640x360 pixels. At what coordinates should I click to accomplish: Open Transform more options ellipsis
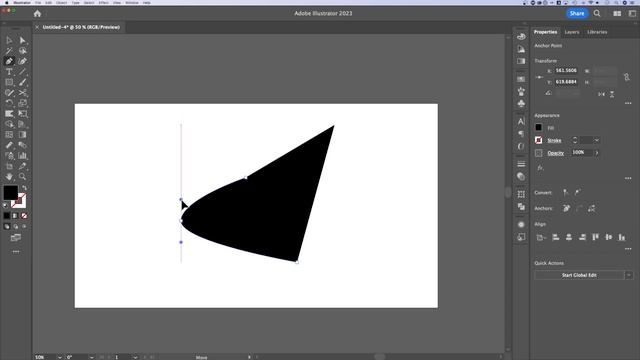(x=628, y=103)
